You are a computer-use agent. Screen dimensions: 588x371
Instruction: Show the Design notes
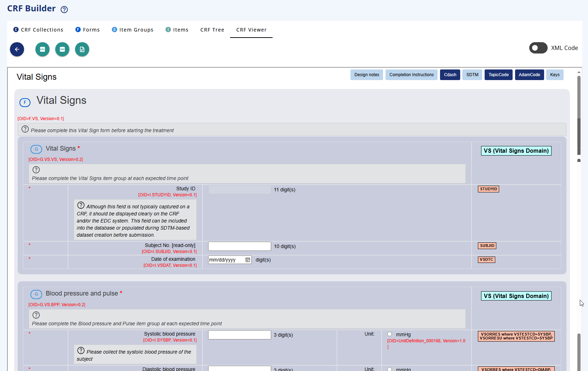pos(366,74)
